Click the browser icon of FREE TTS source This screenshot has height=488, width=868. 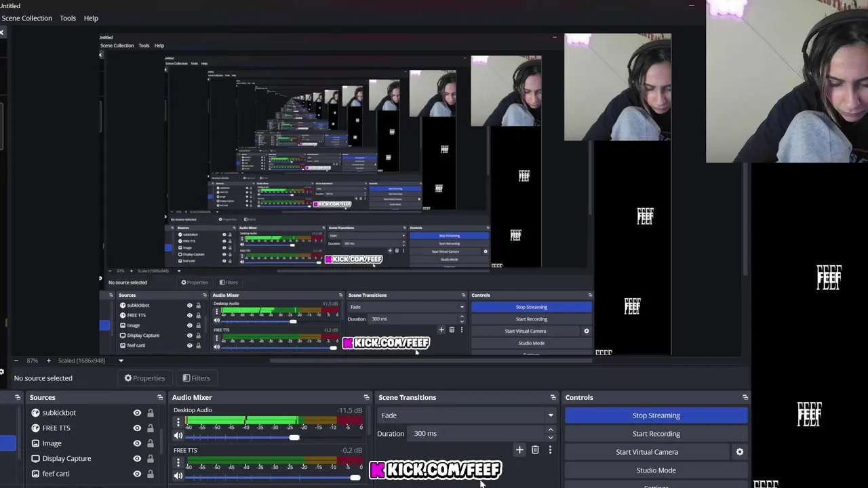pos(35,428)
